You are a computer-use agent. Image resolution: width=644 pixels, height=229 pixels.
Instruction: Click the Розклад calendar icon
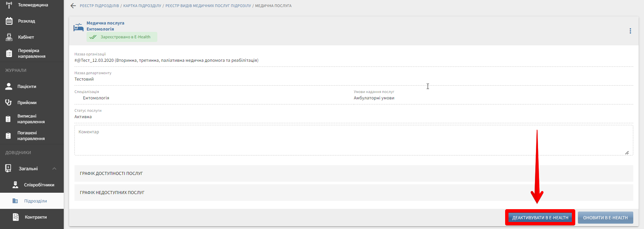coord(9,21)
